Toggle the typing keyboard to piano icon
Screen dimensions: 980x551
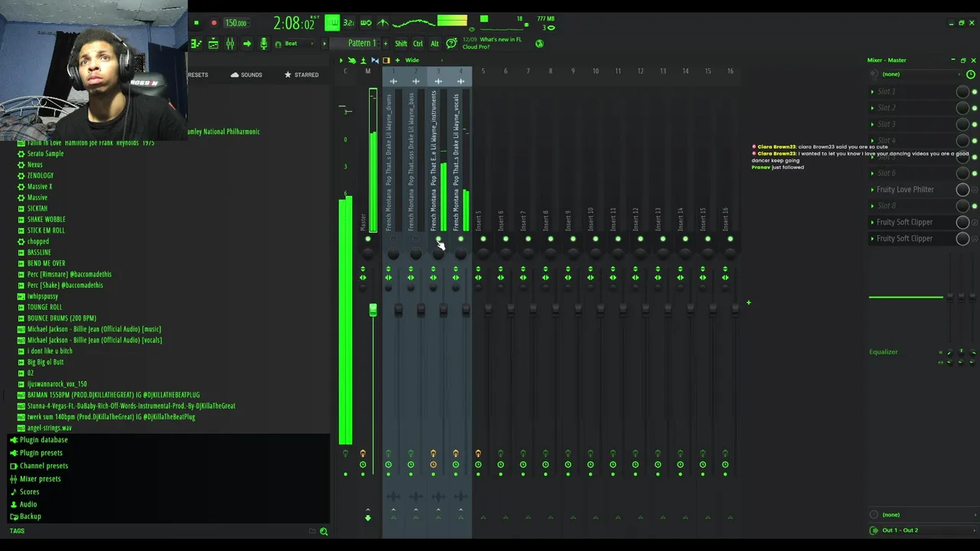(x=332, y=23)
